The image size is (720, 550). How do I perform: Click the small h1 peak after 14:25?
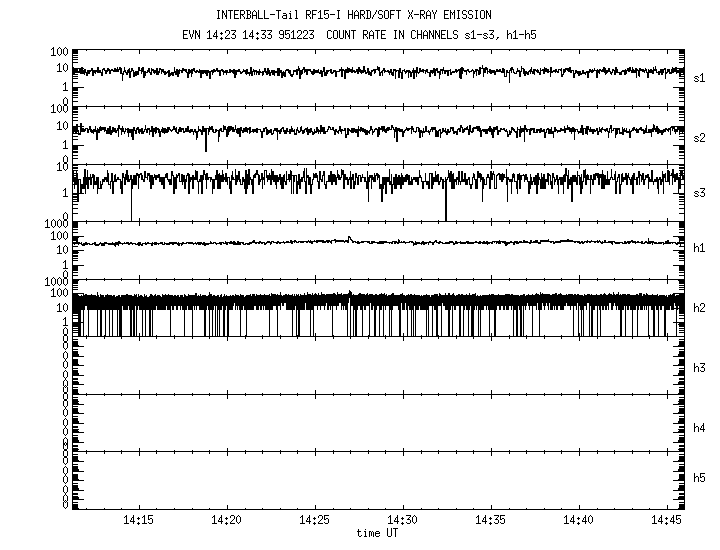point(349,238)
